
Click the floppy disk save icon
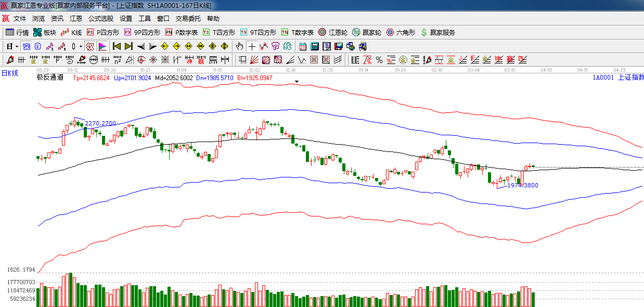tap(338, 46)
